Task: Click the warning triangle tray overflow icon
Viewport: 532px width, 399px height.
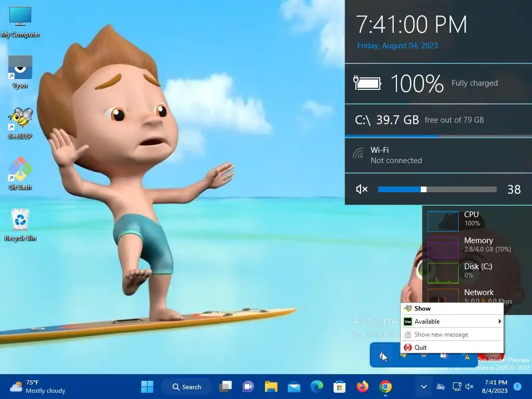Action: click(467, 356)
